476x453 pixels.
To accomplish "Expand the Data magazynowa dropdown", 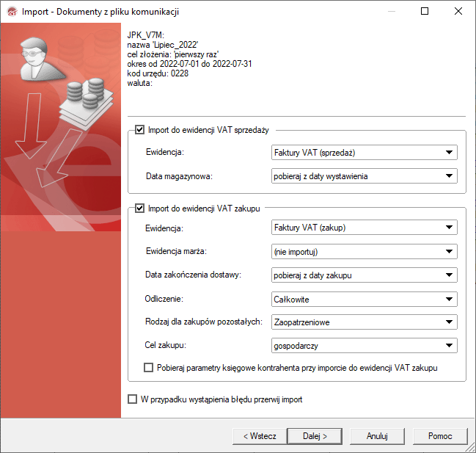I will click(x=365, y=176).
